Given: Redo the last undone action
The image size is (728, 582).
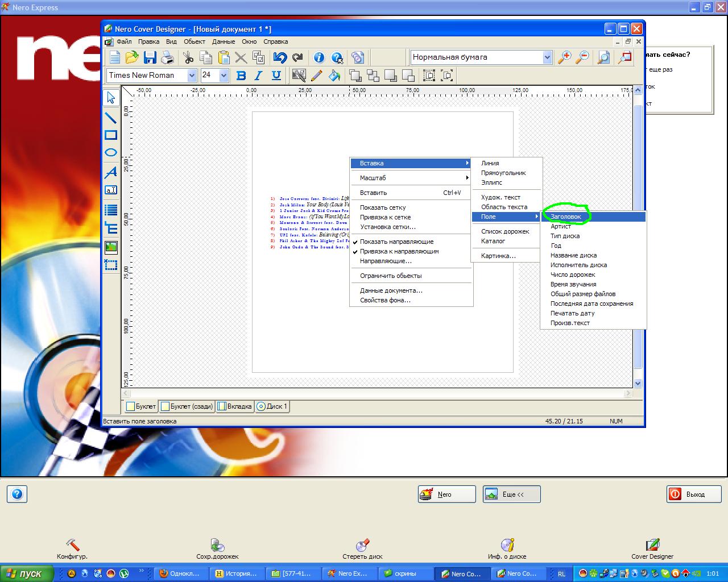Looking at the screenshot, I should click(x=297, y=57).
